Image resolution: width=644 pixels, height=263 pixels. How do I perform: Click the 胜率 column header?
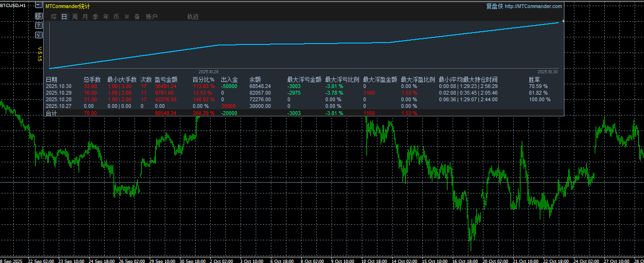coord(535,79)
